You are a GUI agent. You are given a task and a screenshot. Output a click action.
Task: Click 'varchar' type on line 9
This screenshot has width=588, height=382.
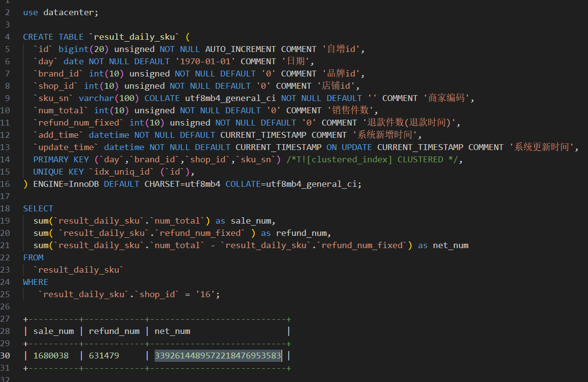click(96, 98)
